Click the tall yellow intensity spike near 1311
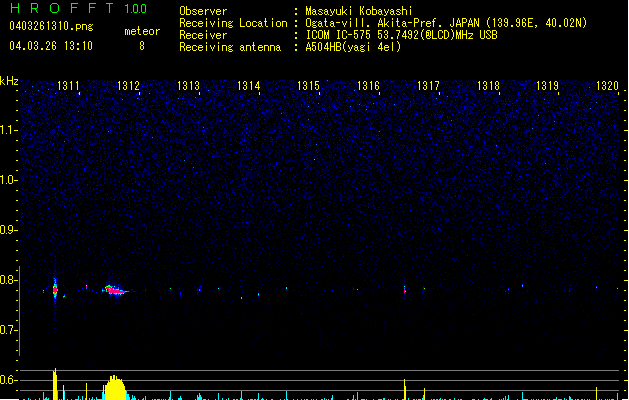The height and width of the screenshot is (400, 629). (x=55, y=384)
